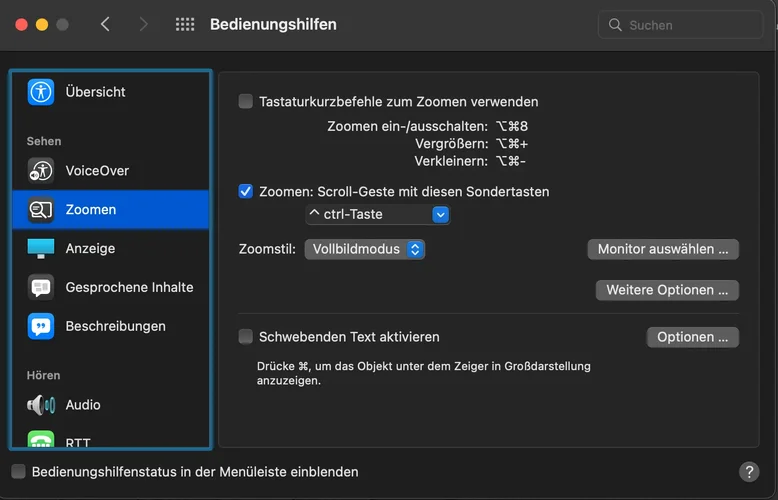The image size is (778, 500).
Task: Disable Scroll-Geste mit diesen Sondertasten checkbox
Action: tap(246, 191)
